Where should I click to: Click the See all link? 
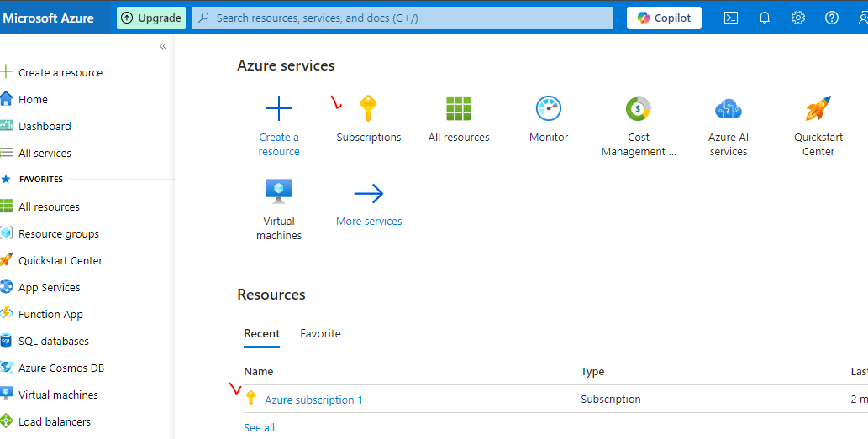click(x=259, y=427)
